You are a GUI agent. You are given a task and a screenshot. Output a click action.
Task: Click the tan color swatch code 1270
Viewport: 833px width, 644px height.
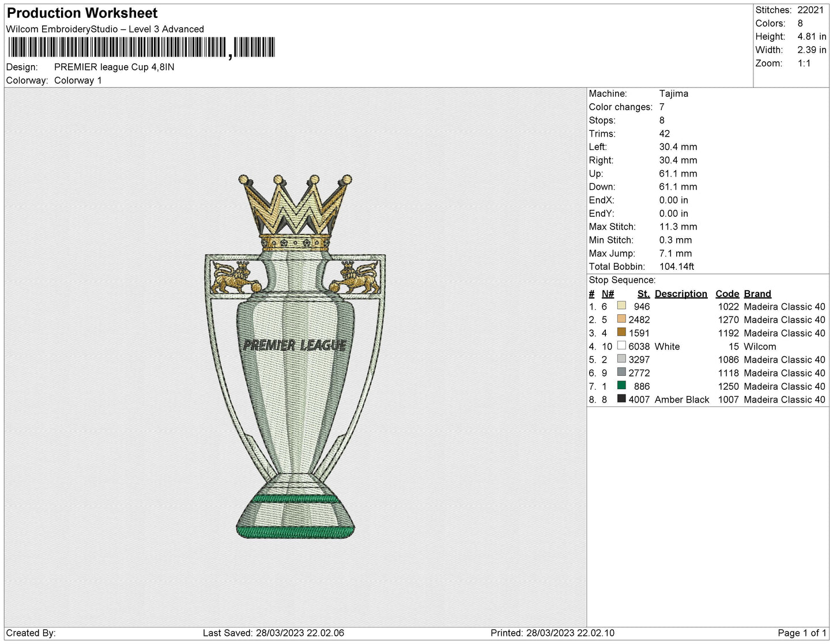[621, 319]
